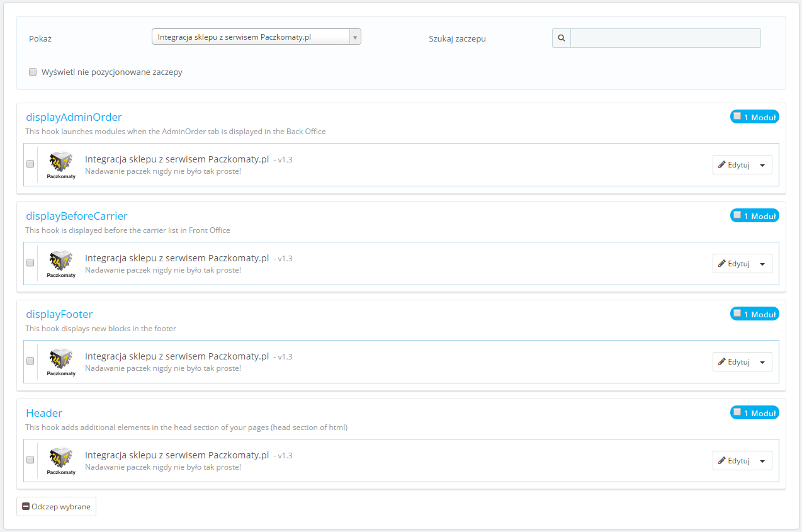Click the Paczkomaty logo in displayAdminOrder row
The image size is (802, 532).
click(x=61, y=165)
